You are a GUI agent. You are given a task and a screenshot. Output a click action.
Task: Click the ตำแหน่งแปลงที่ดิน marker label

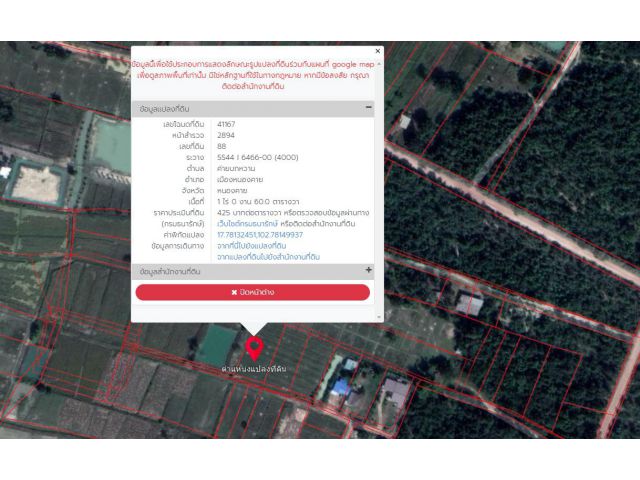254,369
